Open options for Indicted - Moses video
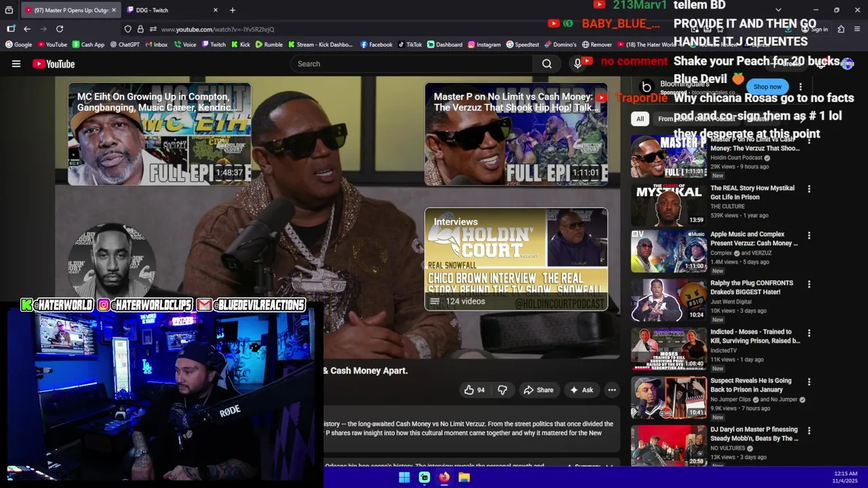868x488 pixels. 808,333
